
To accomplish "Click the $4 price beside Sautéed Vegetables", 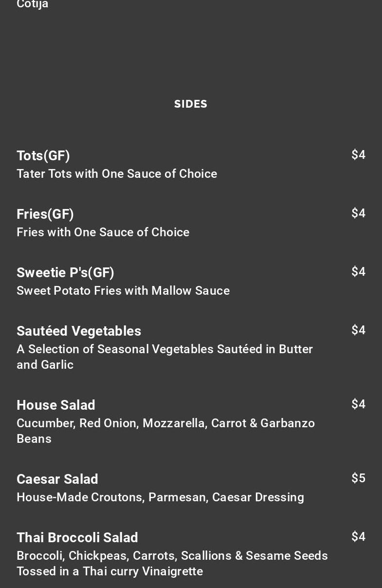I will click(x=358, y=330).
